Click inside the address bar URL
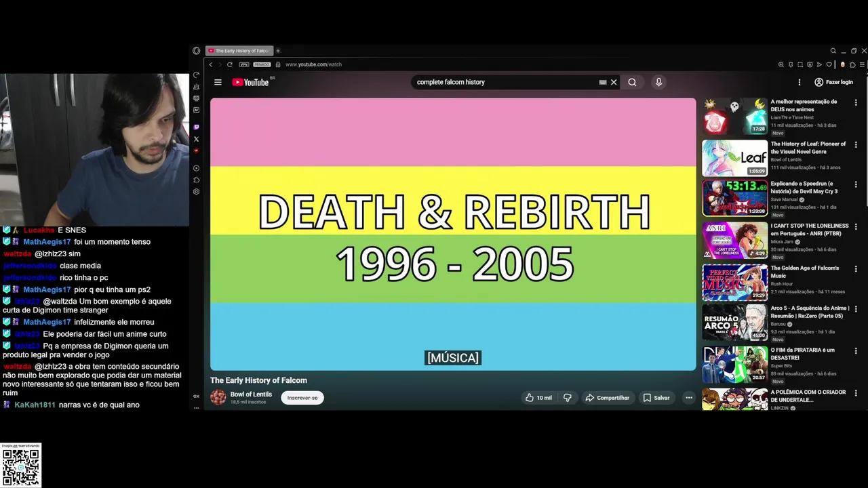This screenshot has width=868, height=488. tap(313, 64)
